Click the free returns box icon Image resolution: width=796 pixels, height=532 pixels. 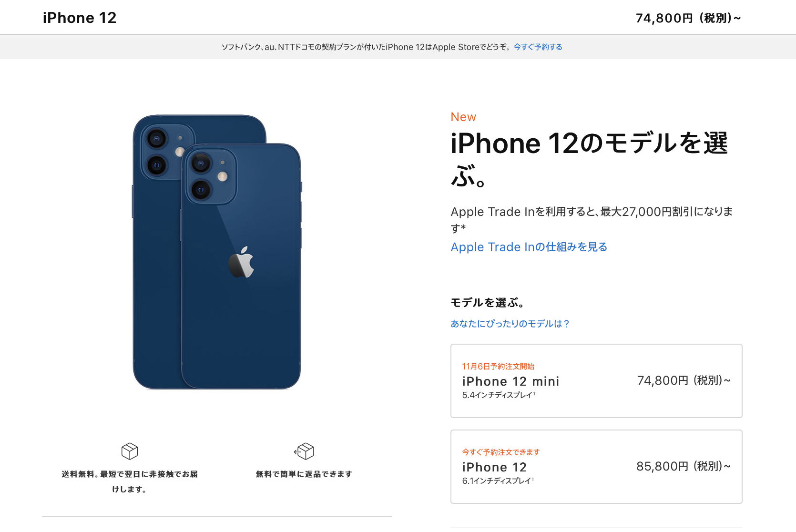coord(304,451)
